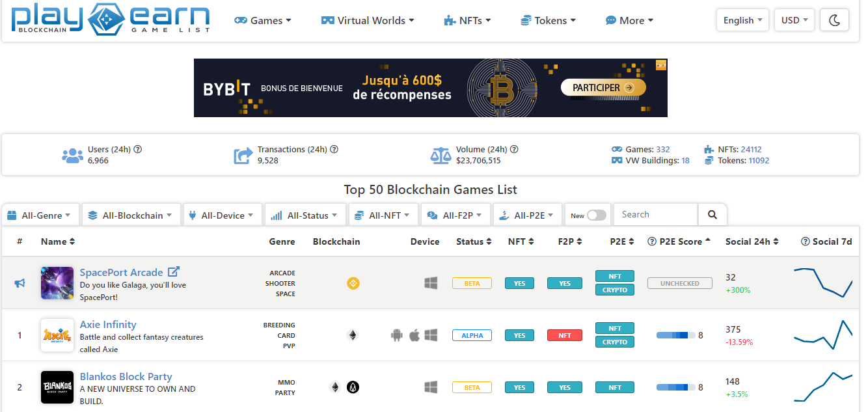Open the Games menu
This screenshot has width=868, height=412.
[x=263, y=20]
